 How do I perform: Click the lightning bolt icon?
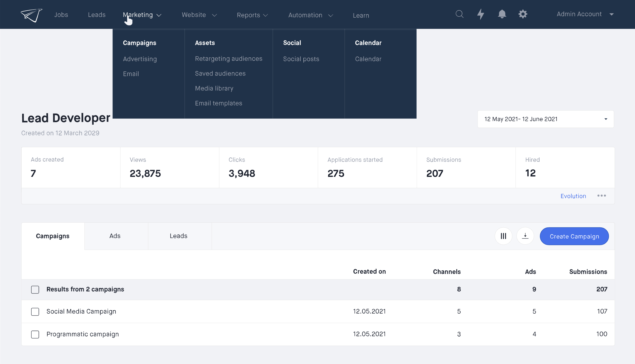click(480, 14)
